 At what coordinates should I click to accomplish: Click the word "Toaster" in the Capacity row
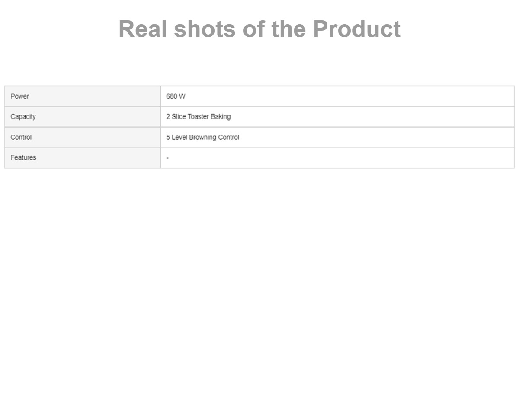pyautogui.click(x=198, y=116)
